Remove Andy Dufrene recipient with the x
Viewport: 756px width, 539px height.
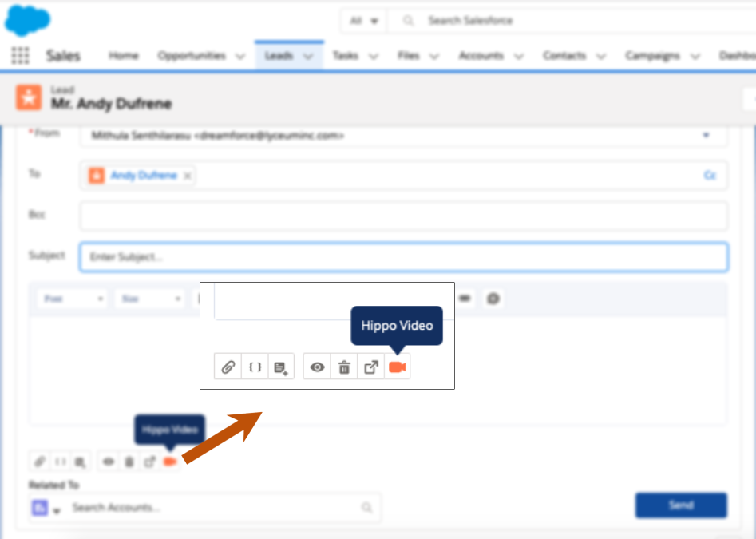tap(188, 176)
